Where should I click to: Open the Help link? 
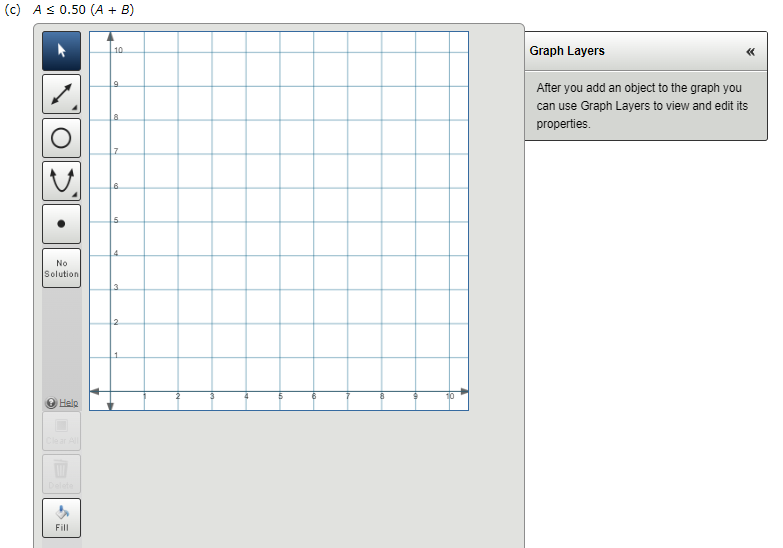68,403
